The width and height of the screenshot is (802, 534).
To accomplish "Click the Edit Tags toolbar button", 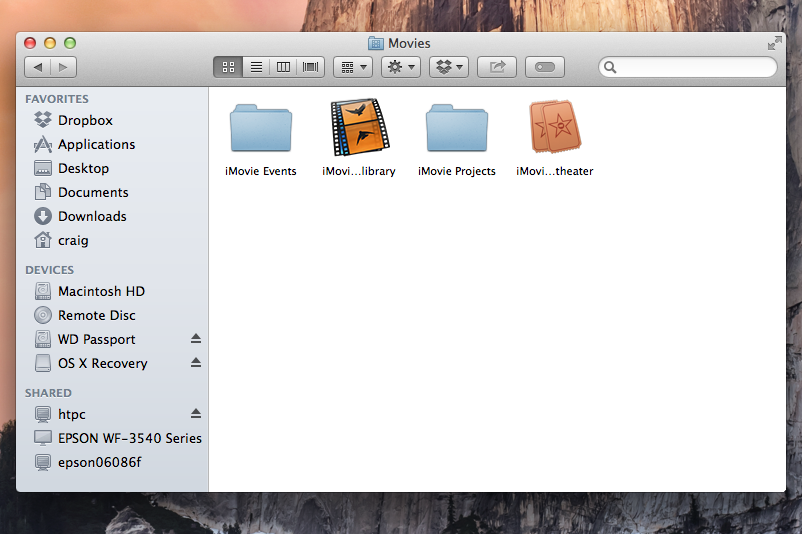I will [x=545, y=67].
